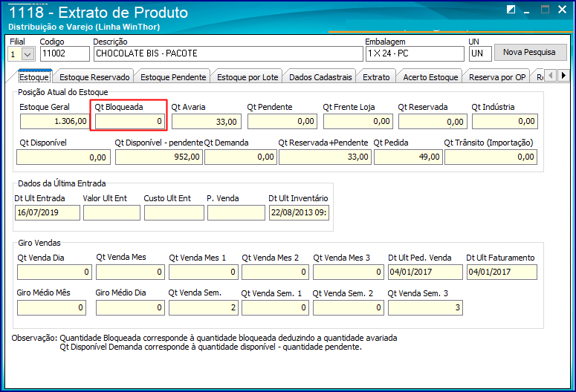Click the Qt Disponível field
Image resolution: width=576 pixels, height=392 pixels.
point(64,157)
